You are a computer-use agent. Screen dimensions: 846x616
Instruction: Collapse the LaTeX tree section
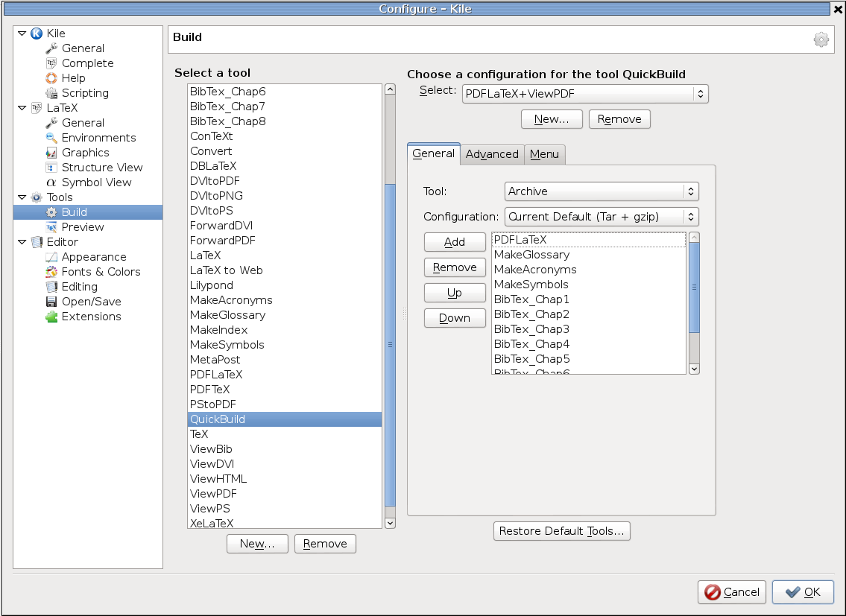22,108
